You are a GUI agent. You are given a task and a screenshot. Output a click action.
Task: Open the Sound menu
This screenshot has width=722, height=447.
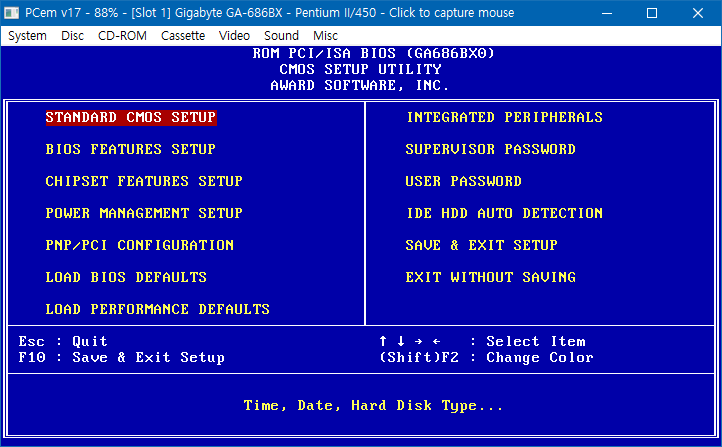click(x=281, y=36)
